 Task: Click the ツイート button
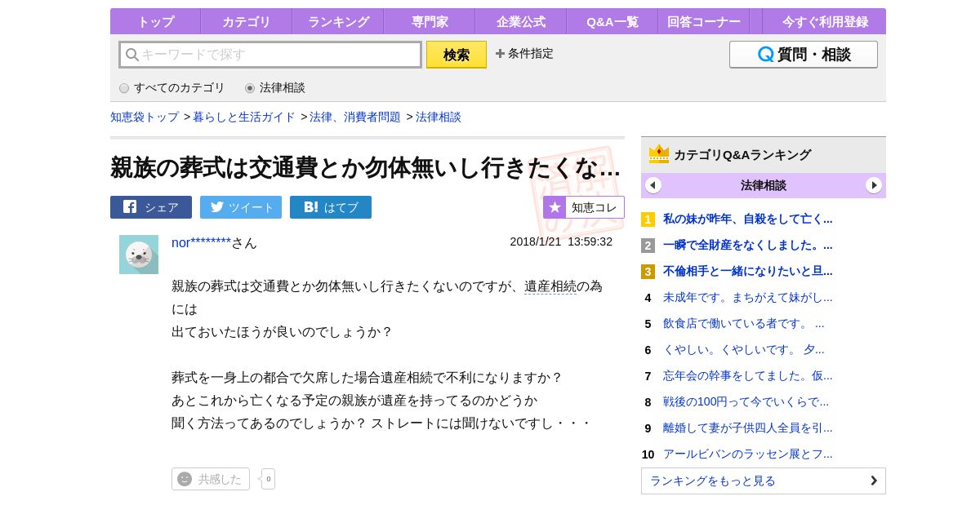click(x=241, y=207)
